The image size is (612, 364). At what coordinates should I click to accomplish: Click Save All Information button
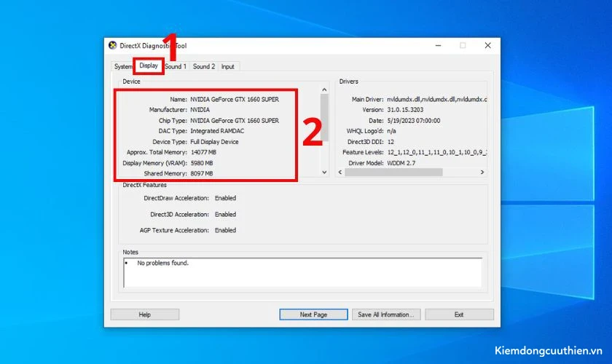point(386,314)
